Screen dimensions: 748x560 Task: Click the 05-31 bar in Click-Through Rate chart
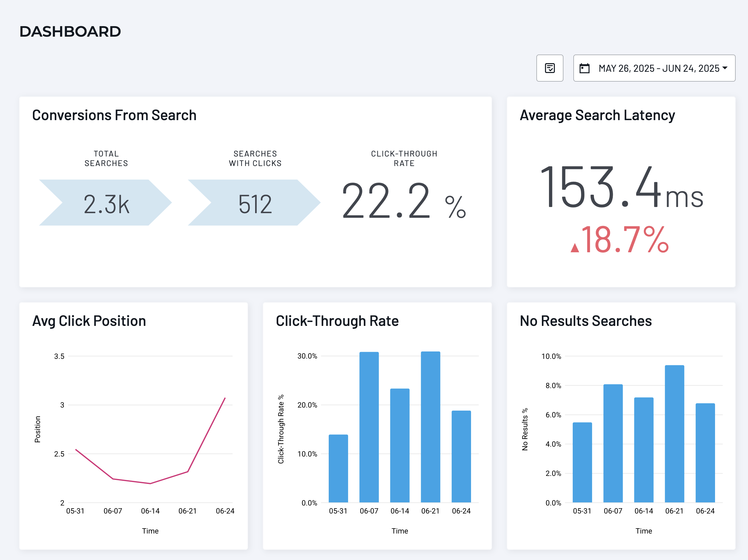click(x=338, y=468)
